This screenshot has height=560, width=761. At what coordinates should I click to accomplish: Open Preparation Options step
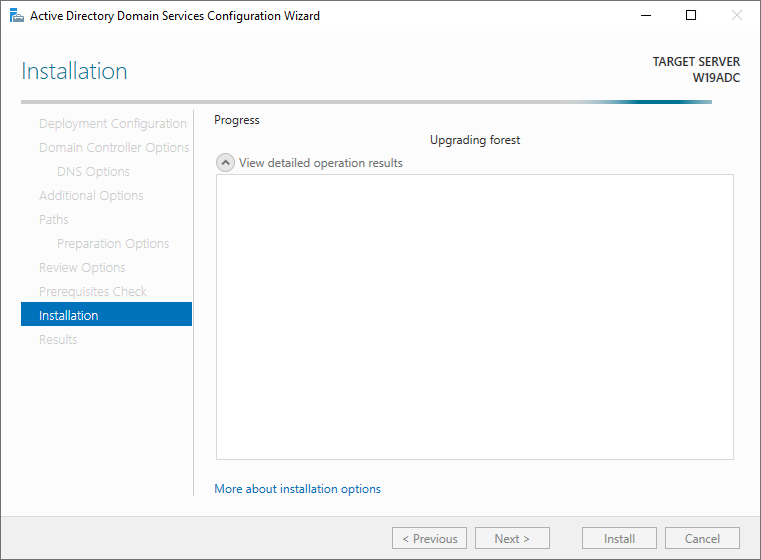pyautogui.click(x=113, y=244)
